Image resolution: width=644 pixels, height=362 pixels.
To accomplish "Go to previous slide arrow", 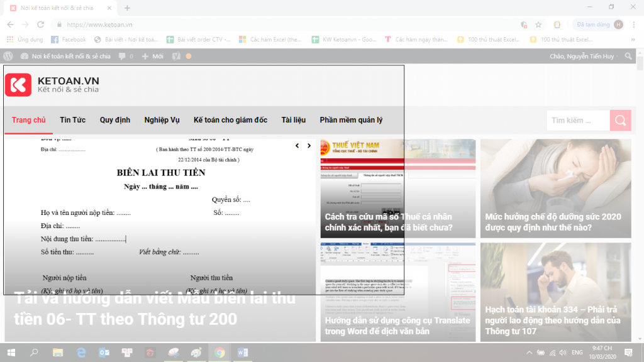I will tap(297, 146).
